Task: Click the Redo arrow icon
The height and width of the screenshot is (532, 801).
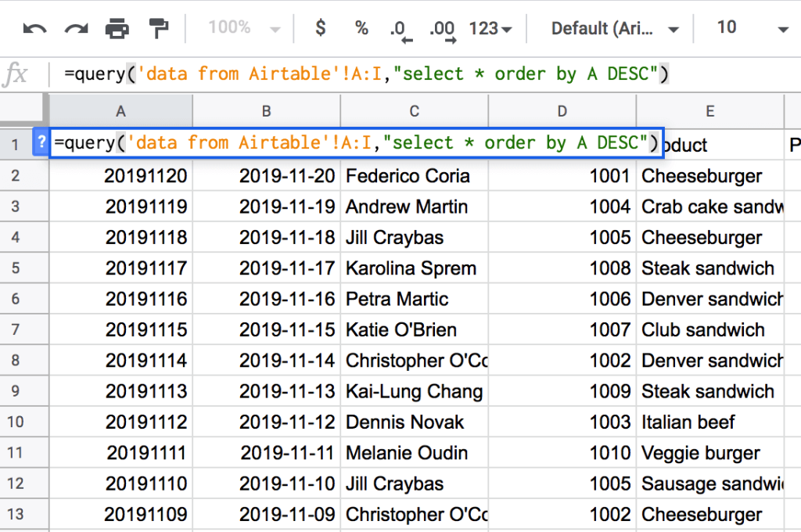Action: pos(76,29)
